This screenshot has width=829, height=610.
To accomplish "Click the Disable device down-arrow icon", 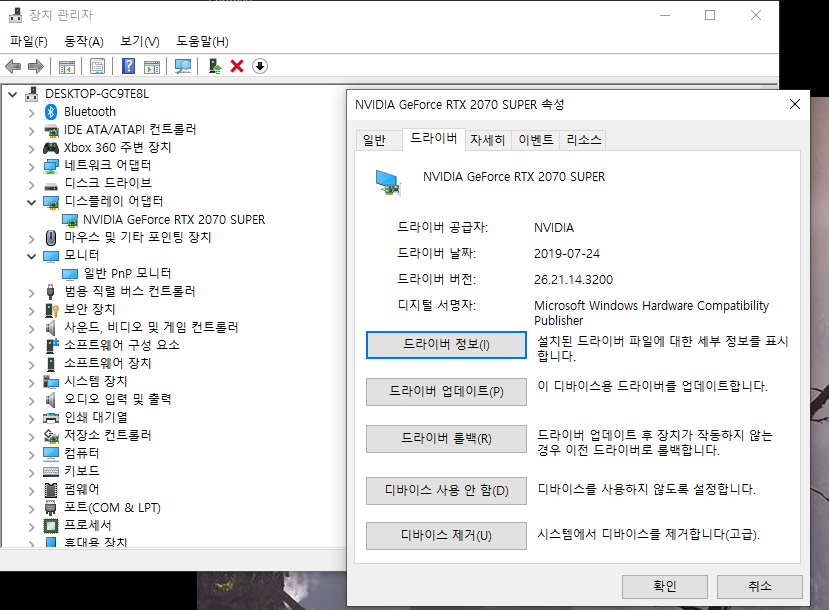I will (260, 67).
